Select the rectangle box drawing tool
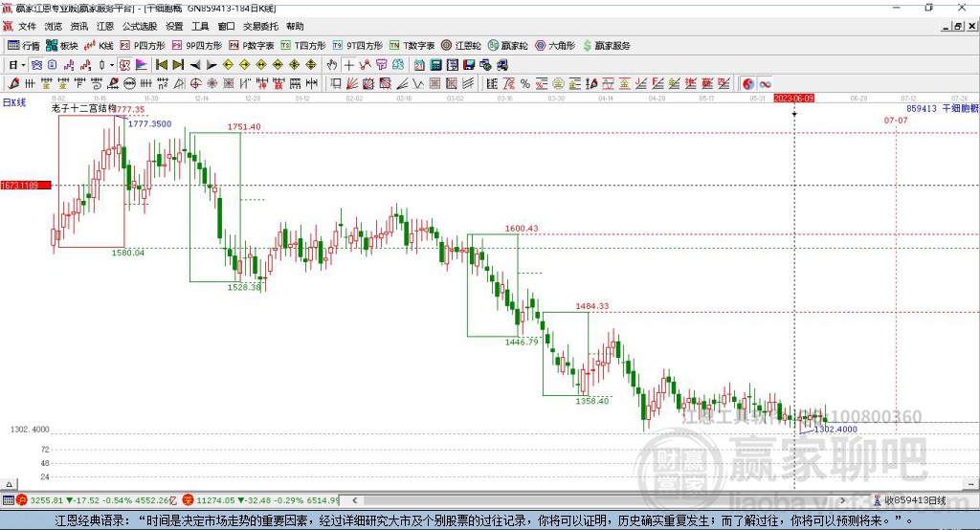Image resolution: width=980 pixels, height=530 pixels. coord(335,83)
